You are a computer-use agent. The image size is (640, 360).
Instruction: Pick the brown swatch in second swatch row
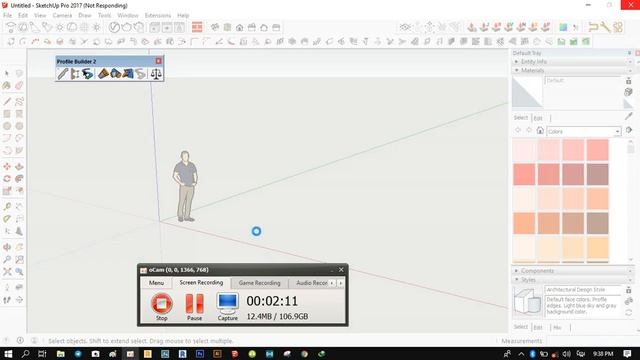tap(598, 174)
